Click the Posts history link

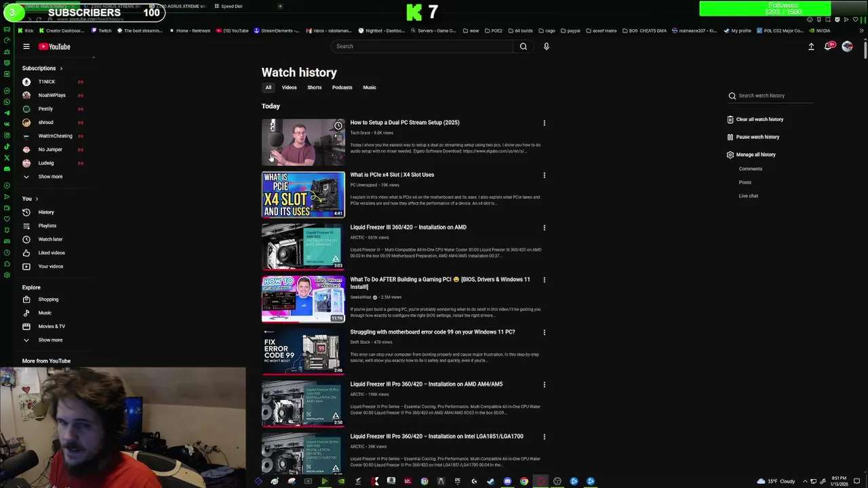(x=745, y=182)
